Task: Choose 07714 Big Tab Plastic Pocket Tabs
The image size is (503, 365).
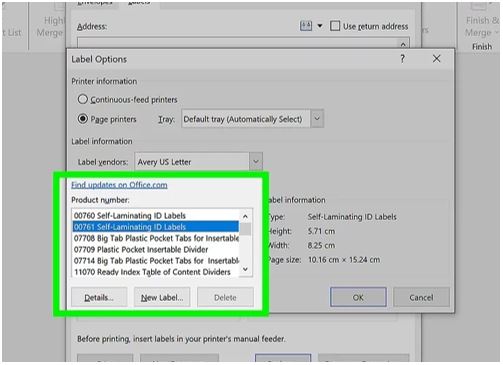Action: point(156,261)
